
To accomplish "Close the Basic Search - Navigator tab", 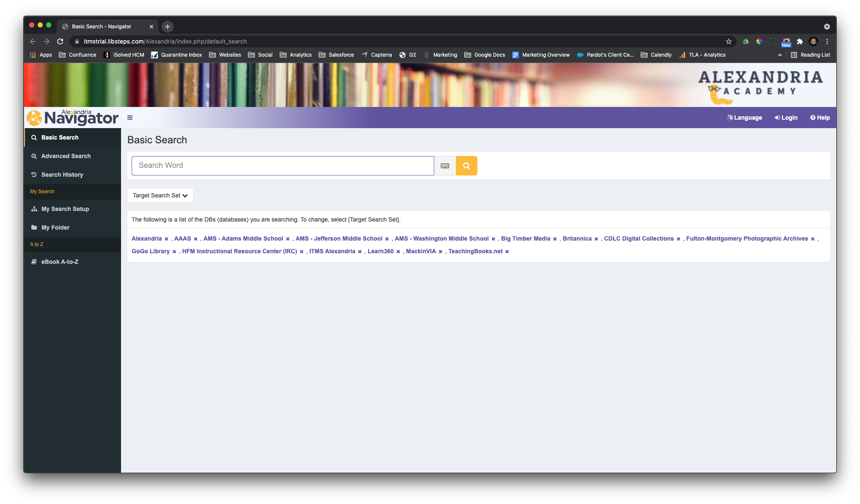I will [x=152, y=27].
